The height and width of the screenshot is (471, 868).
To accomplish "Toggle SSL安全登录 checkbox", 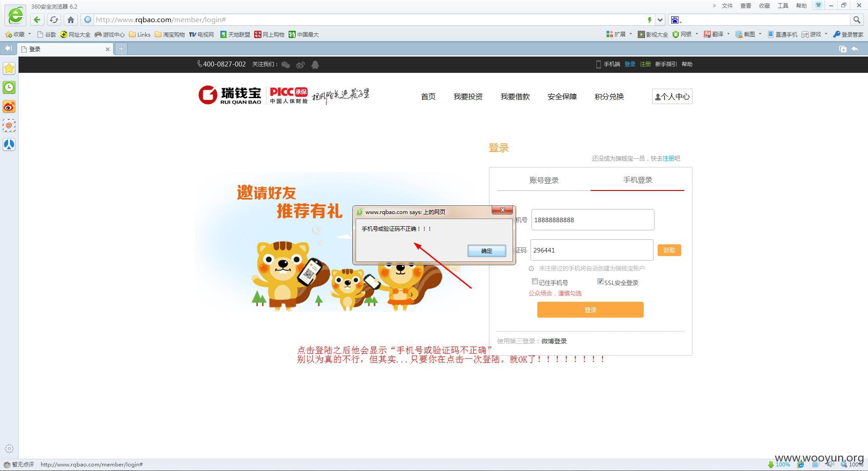I will (x=600, y=281).
